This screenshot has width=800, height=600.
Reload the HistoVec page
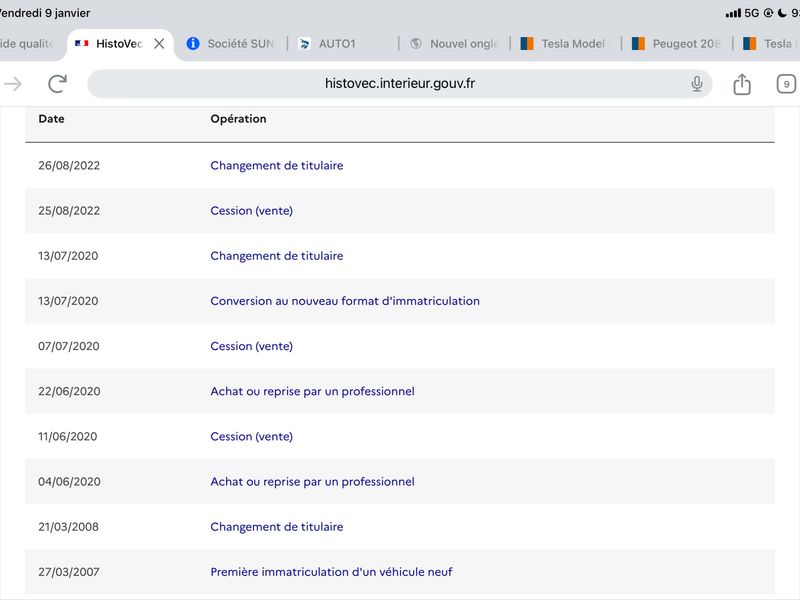[57, 84]
